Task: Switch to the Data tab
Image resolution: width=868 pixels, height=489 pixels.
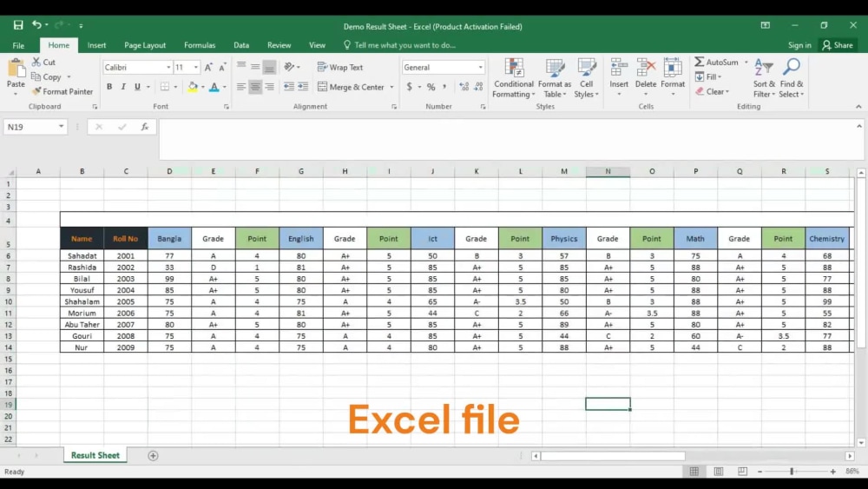Action: coord(240,45)
